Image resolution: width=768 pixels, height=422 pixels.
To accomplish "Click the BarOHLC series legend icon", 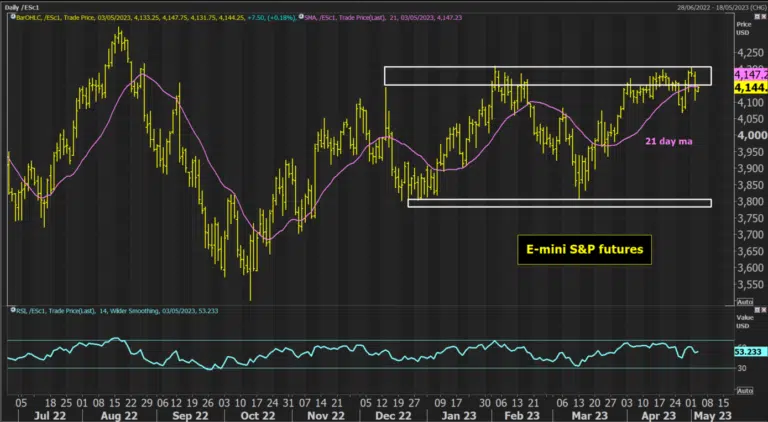I will coord(13,17).
